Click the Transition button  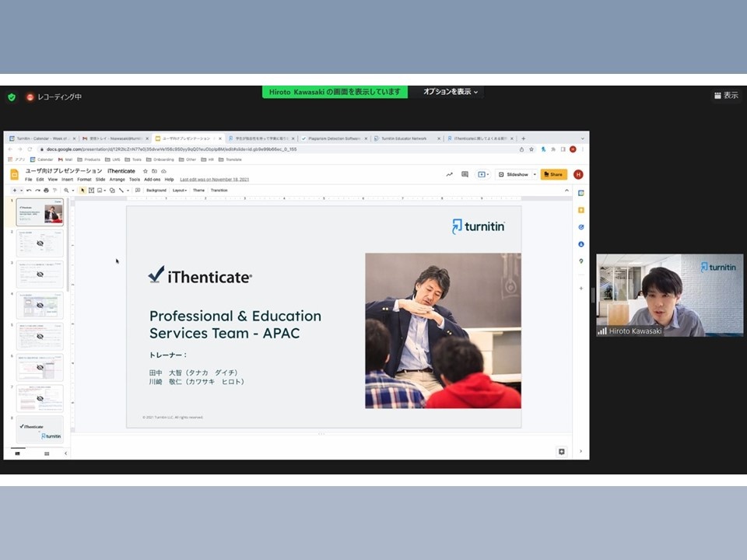pyautogui.click(x=219, y=191)
